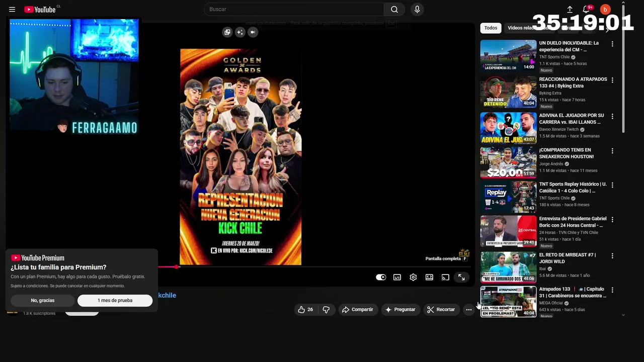Open options for ADIVINA EL JUGADOR video
The image size is (644, 362).
click(612, 116)
